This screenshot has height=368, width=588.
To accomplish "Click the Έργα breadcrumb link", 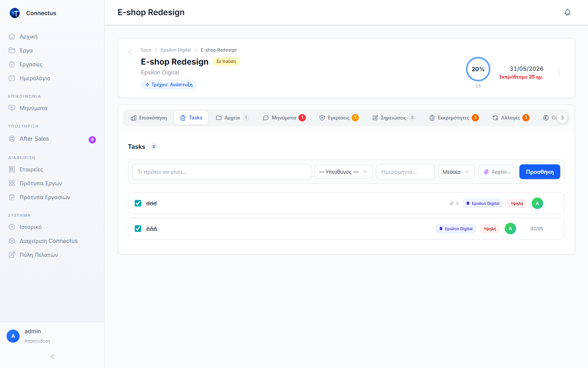I will click(146, 50).
